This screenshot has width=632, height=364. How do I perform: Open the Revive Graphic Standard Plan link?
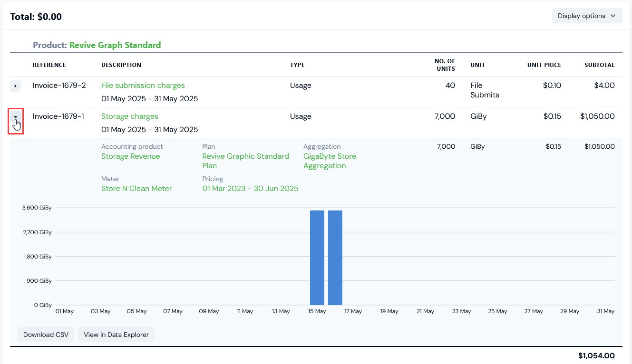click(x=245, y=161)
